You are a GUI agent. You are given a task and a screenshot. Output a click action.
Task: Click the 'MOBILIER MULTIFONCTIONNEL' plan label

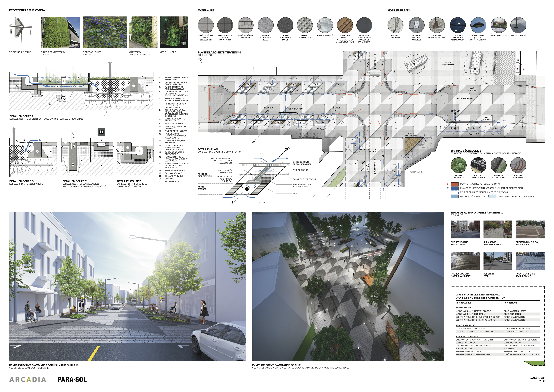(411, 134)
